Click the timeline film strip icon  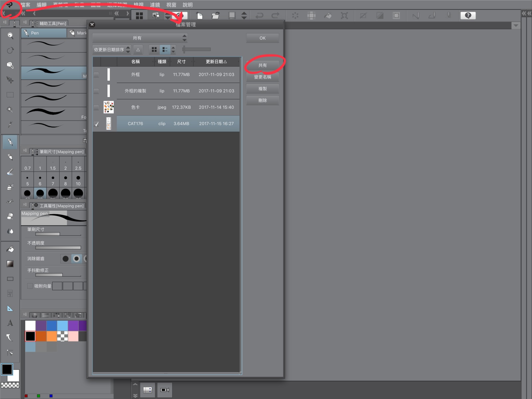tap(147, 390)
